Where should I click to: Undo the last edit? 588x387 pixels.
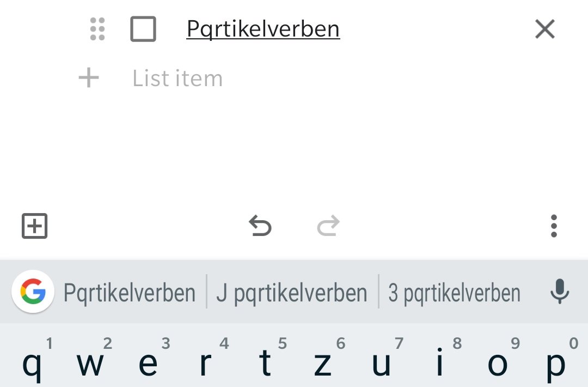[260, 226]
